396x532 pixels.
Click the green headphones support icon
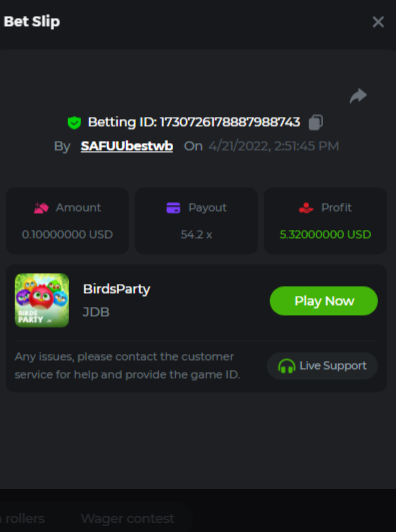pos(287,366)
